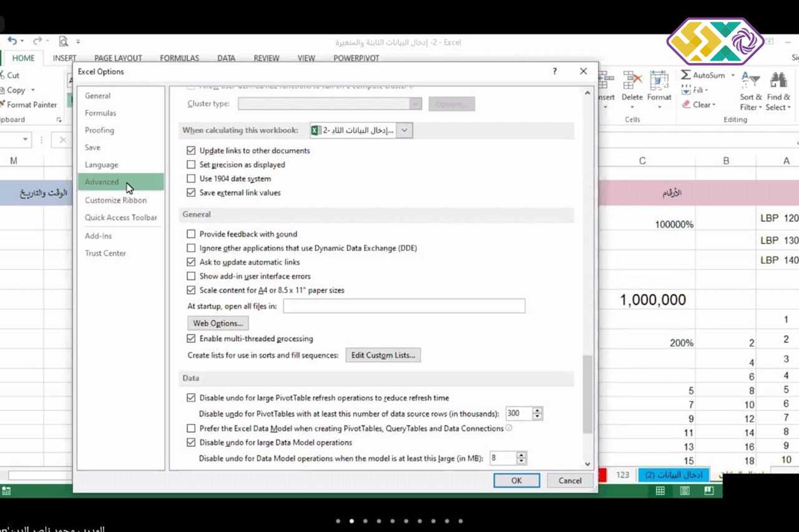
Task: Click the Help question mark icon
Action: pos(554,72)
